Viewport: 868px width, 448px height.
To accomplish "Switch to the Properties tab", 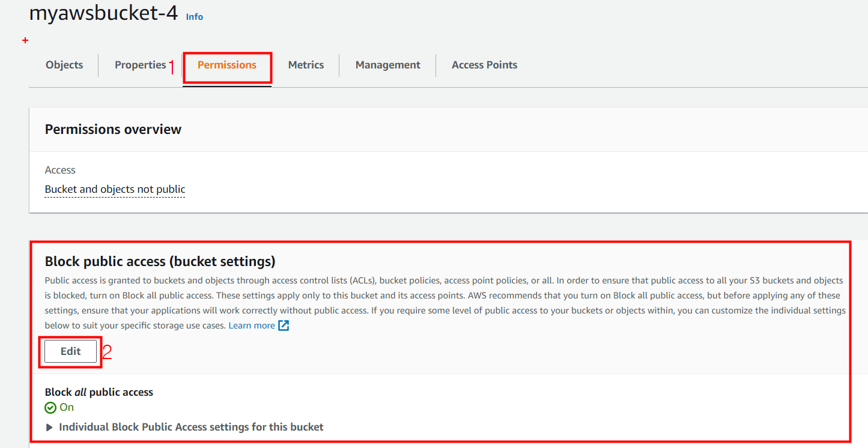I will (x=141, y=65).
